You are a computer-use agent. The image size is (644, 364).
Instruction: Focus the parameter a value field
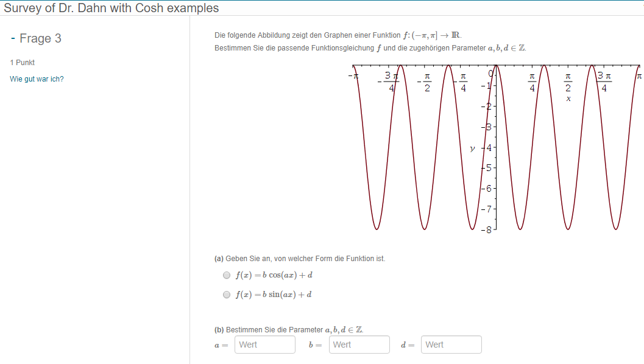(264, 345)
